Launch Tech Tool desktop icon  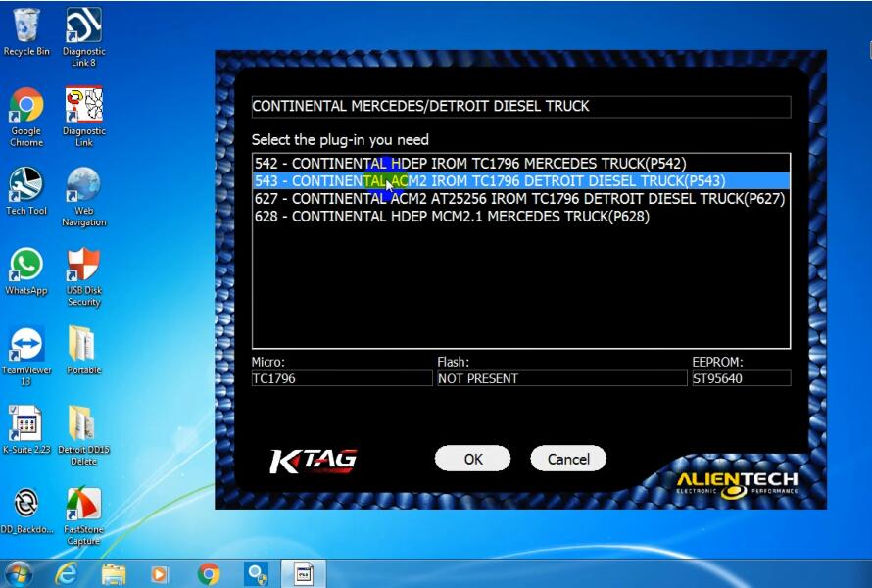(26, 191)
